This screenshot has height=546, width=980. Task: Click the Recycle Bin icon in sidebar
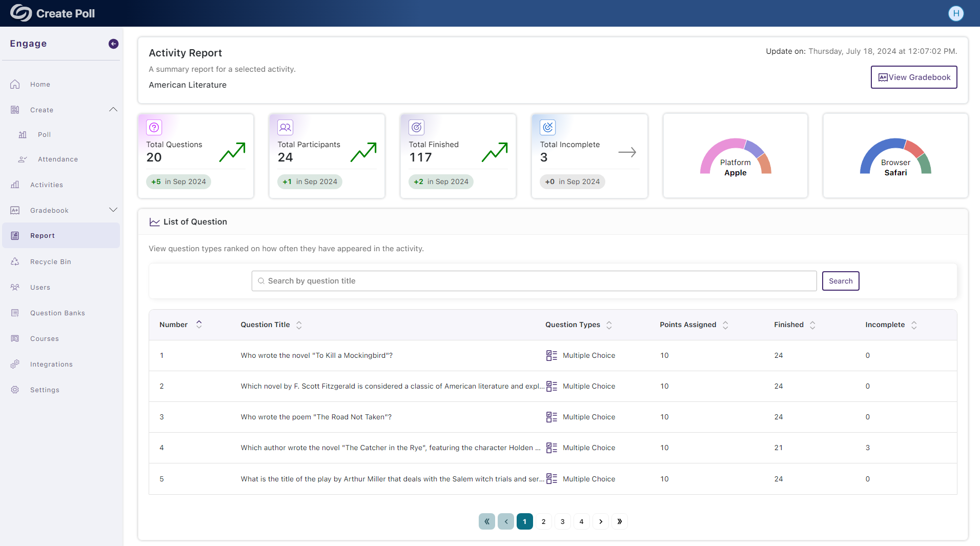coord(15,261)
